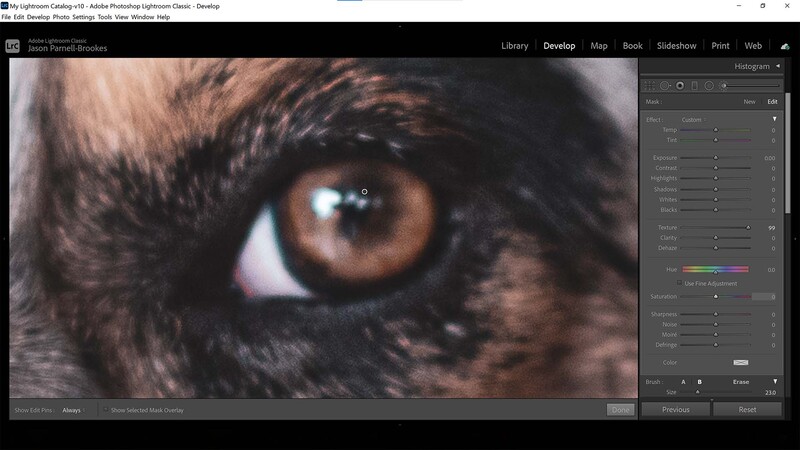
Task: Click the Reset button
Action: click(747, 409)
